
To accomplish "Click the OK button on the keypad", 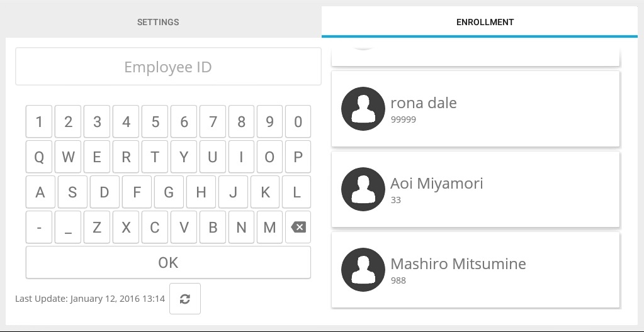I will [168, 263].
